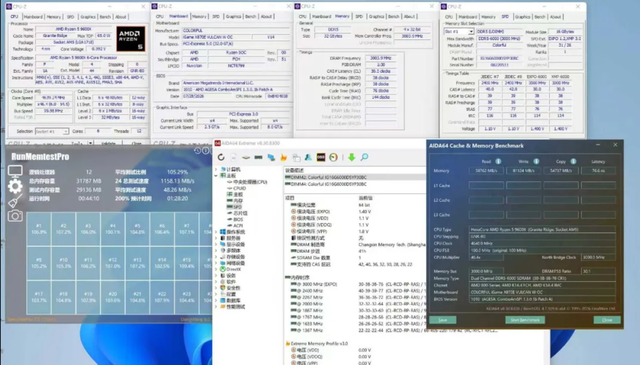Click the memory module icon in AIDA64 toolbar
The image size is (640, 365).
(x=258, y=157)
